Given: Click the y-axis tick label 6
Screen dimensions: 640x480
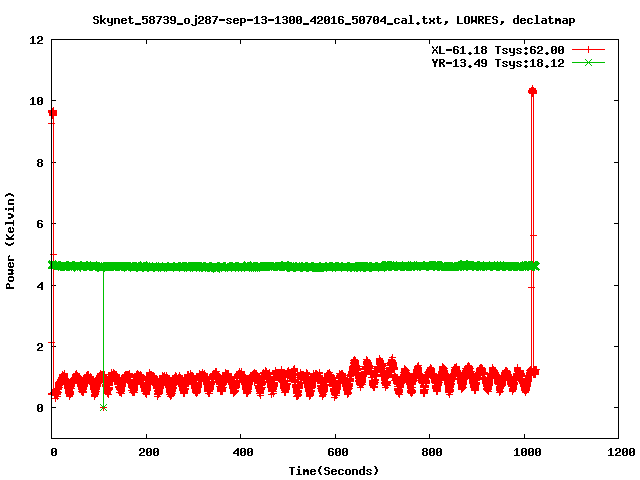Looking at the screenshot, I should click(x=40, y=224).
